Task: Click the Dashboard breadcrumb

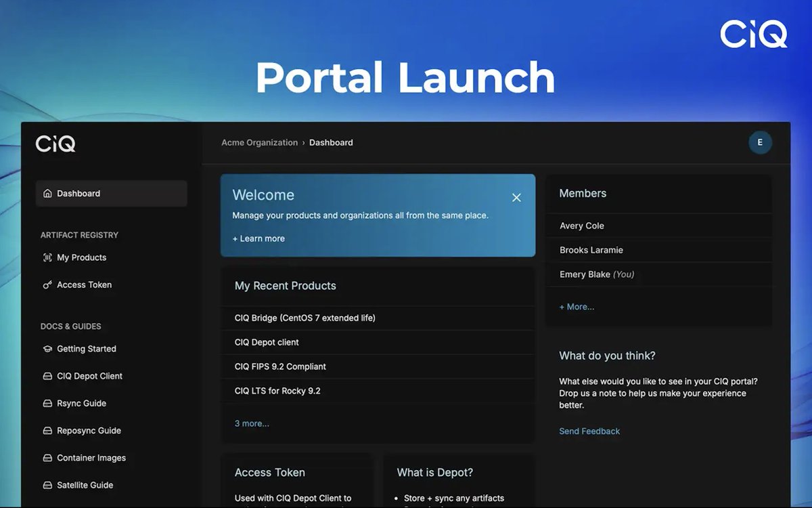Action: [x=331, y=143]
